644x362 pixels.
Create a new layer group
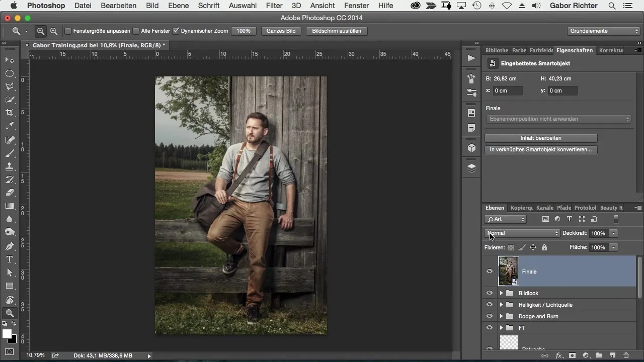[x=599, y=355]
